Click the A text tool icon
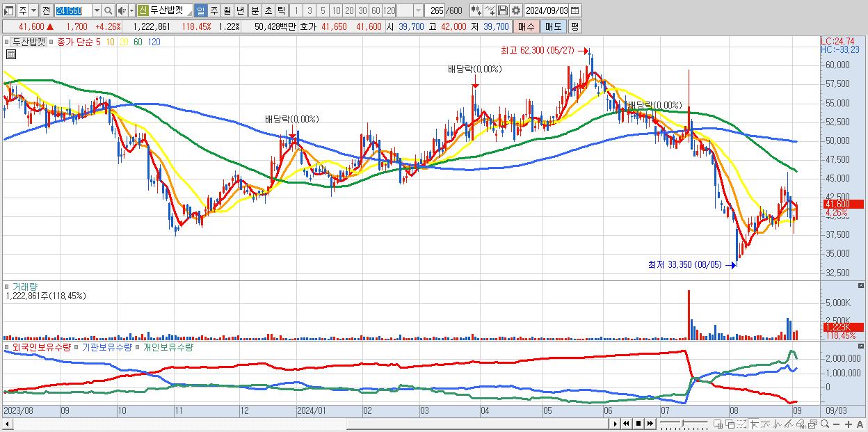868x432 pixels. [860, 424]
